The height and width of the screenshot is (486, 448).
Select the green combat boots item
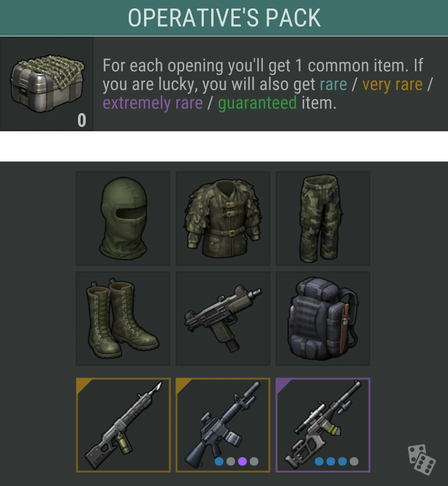point(123,318)
